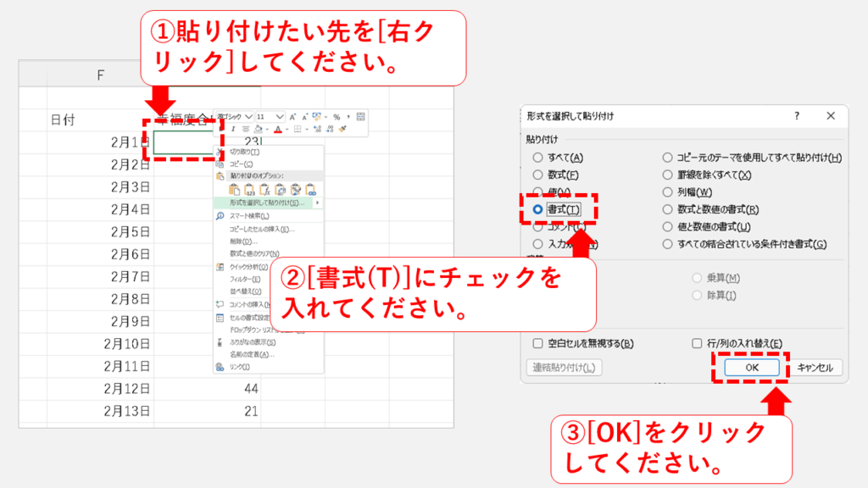The height and width of the screenshot is (488, 868).
Task: Select コピー(C) in the context menu
Action: tap(242, 164)
